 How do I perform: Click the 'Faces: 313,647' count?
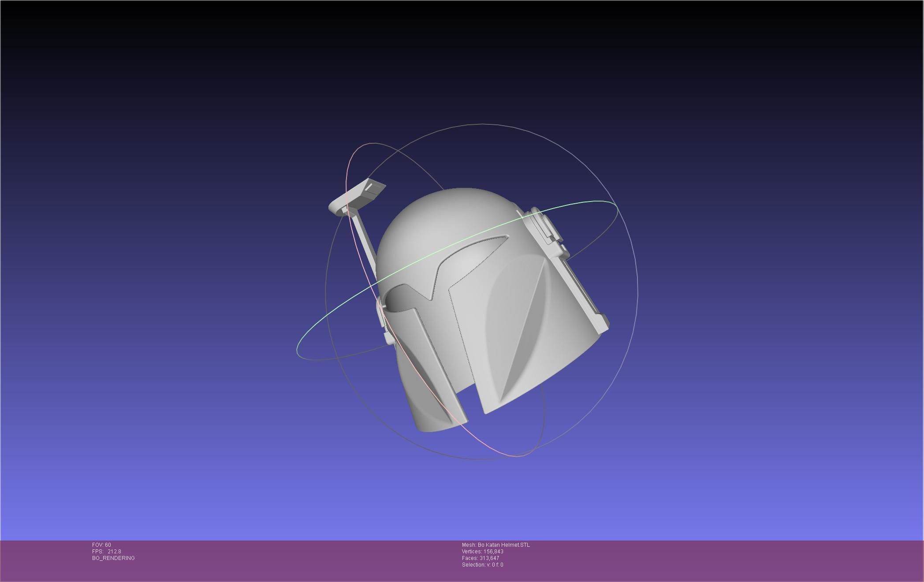click(481, 558)
